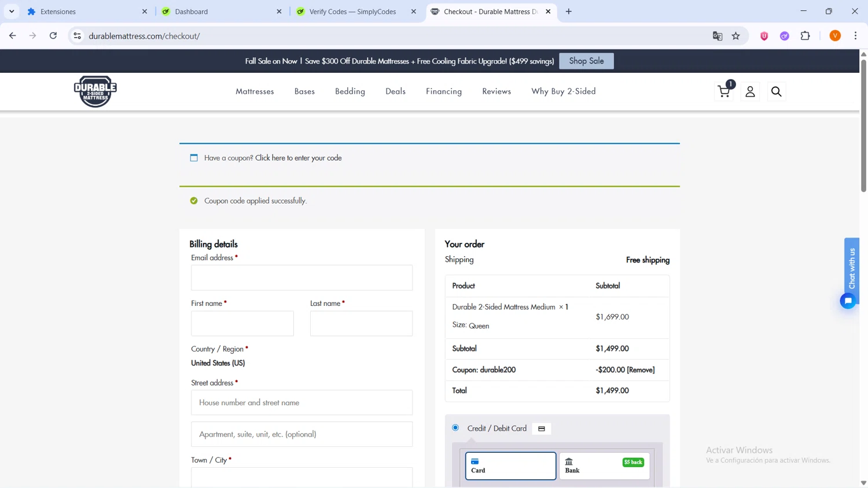Click the card icon next to Credit / Debit Card
This screenshot has width=868, height=488.
pyautogui.click(x=542, y=429)
